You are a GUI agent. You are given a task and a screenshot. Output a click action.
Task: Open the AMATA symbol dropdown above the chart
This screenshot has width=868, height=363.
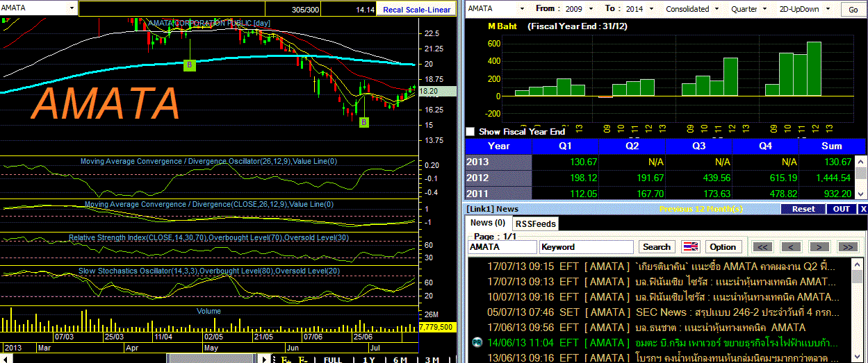click(x=70, y=9)
